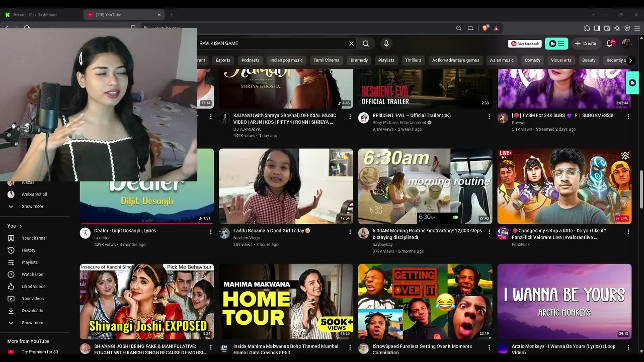Open the Leo AI sparkle icon
Screen dimensions: 644x362
pos(617,28)
